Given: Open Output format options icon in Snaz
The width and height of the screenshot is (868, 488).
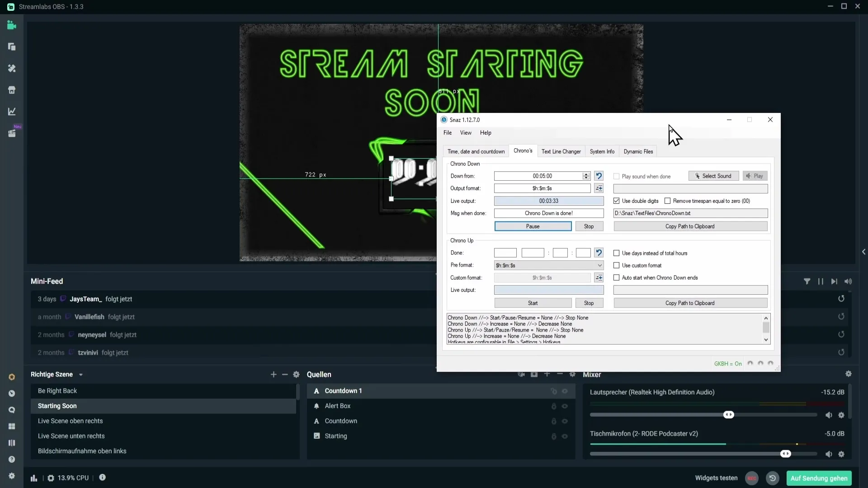Looking at the screenshot, I should (599, 188).
